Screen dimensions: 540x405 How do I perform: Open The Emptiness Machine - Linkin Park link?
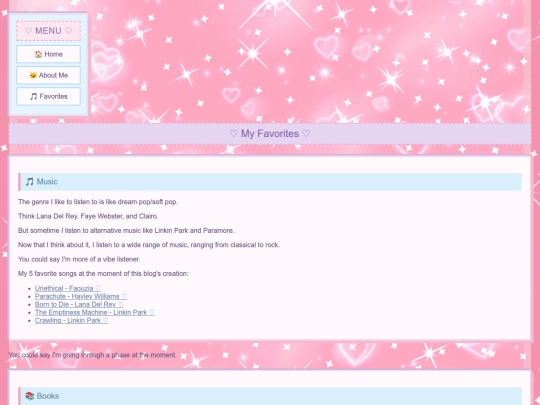point(95,312)
